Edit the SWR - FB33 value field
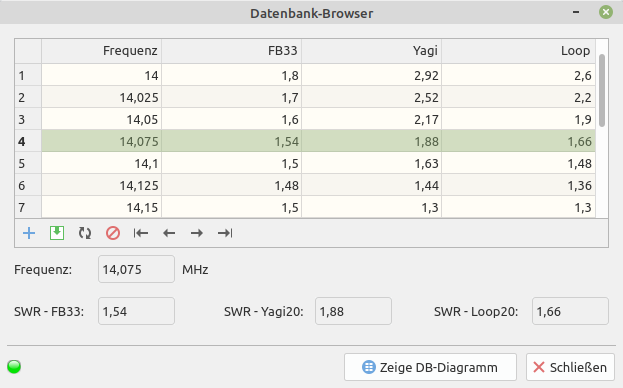623x388 pixels. coord(136,311)
